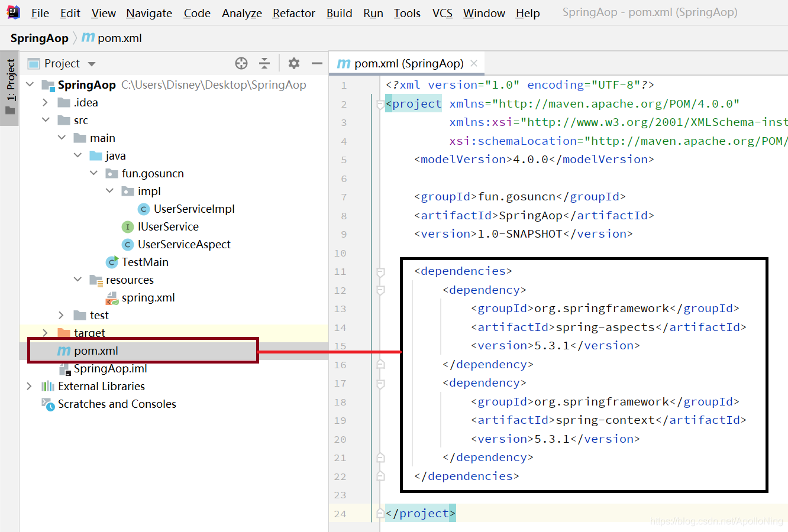Fold the project tag at line 2
Screen dimensions: 788x532
(380, 104)
